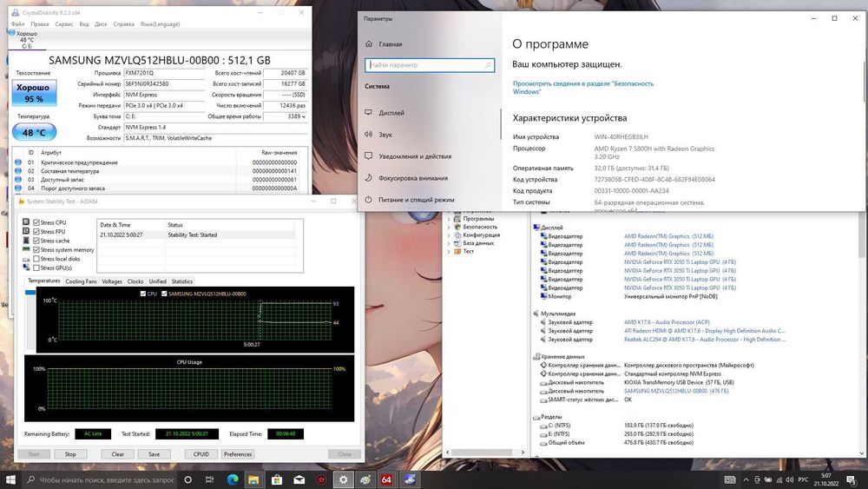This screenshot has width=868, height=489.
Task: Open Дисплей settings page
Action: point(391,112)
